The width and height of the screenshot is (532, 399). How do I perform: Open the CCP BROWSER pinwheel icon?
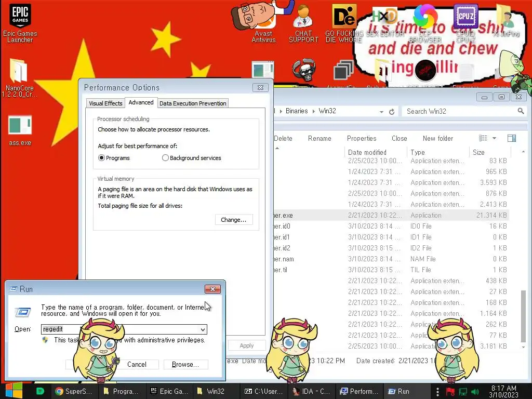tap(425, 23)
